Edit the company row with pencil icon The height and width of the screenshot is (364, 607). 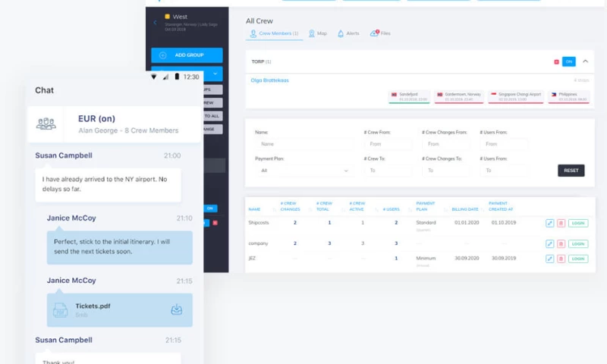tap(549, 243)
